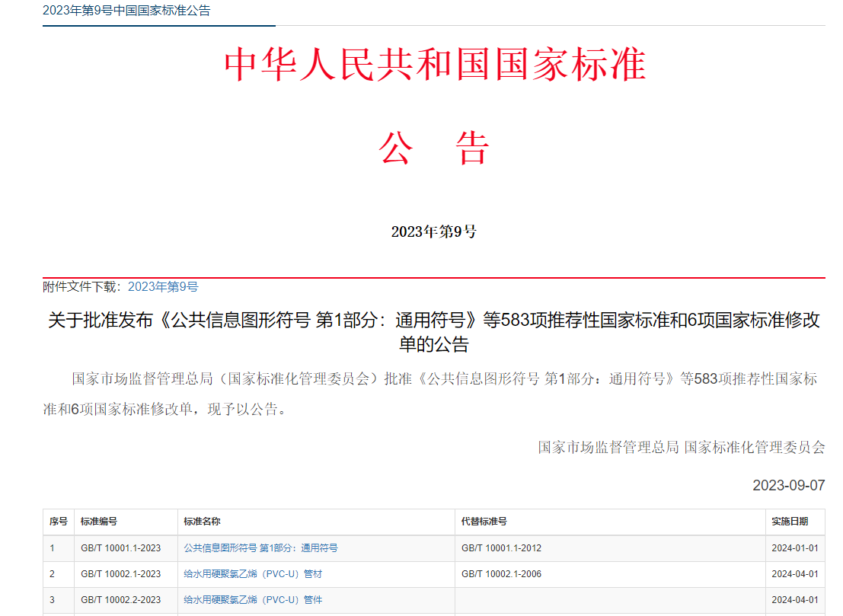
Task: Select the GB/T 10002.1-2023 cell
Action: pyautogui.click(x=120, y=573)
